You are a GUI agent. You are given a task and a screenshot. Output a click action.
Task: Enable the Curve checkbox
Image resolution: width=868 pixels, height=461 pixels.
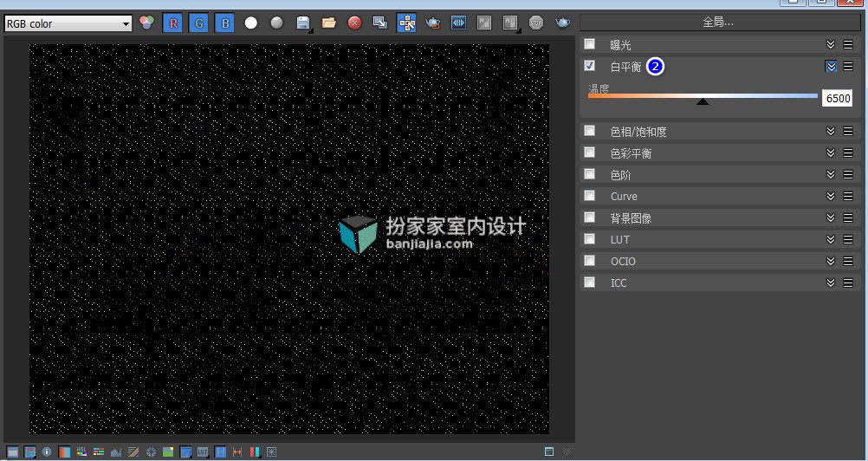(590, 195)
